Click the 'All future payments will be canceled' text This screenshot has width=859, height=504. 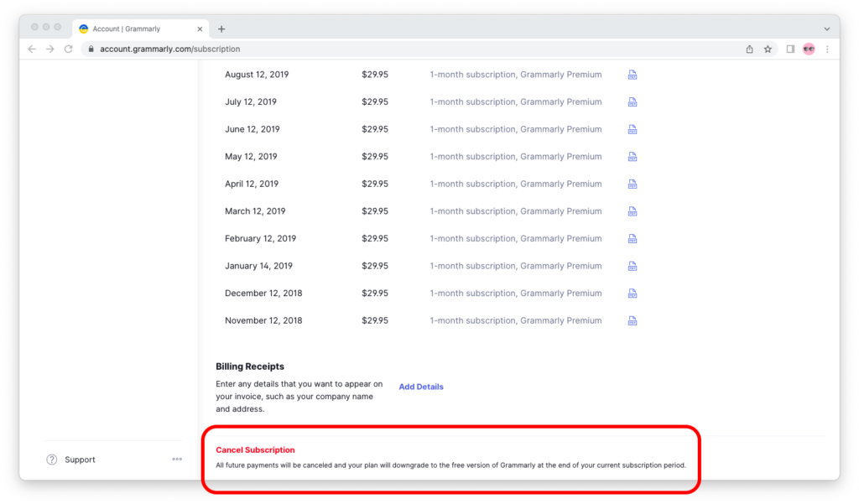(x=450, y=465)
